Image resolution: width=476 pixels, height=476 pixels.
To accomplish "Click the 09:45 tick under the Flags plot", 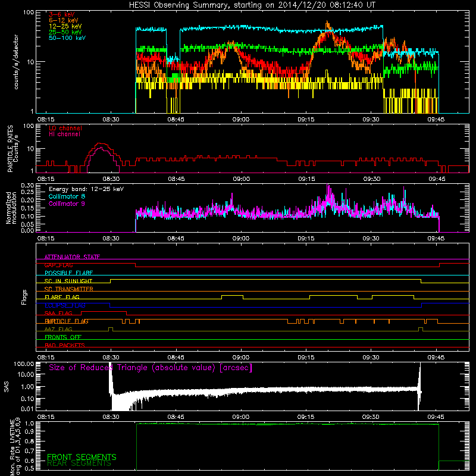I will tap(436, 358).
